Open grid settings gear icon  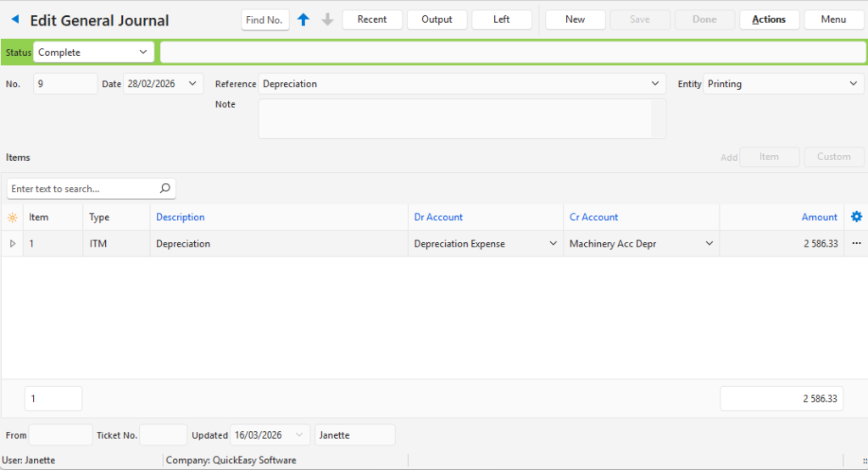pyautogui.click(x=856, y=217)
